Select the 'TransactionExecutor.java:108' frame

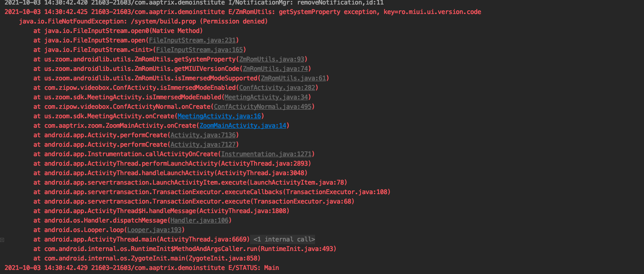212,192
